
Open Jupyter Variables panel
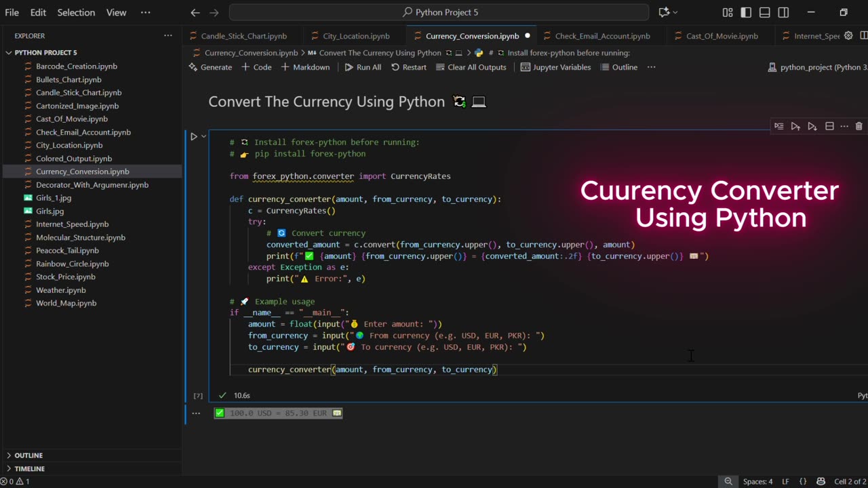click(555, 67)
